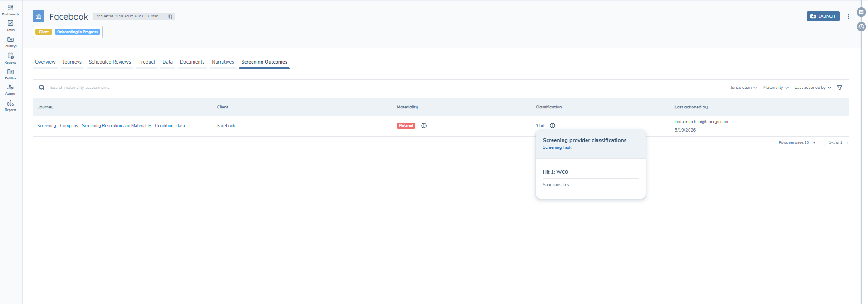Expand the Jurisdiction filter dropdown
The height and width of the screenshot is (304, 868).
pos(743,88)
